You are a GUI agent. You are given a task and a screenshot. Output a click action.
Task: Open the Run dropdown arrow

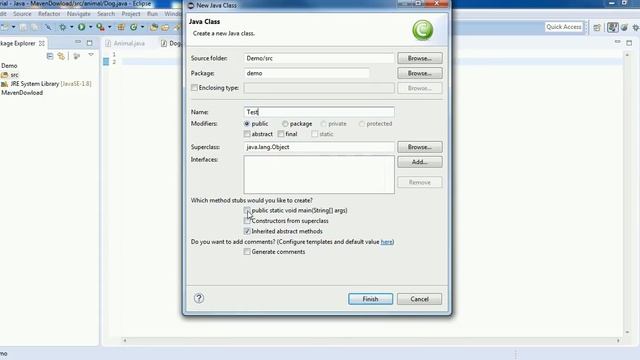[91, 27]
